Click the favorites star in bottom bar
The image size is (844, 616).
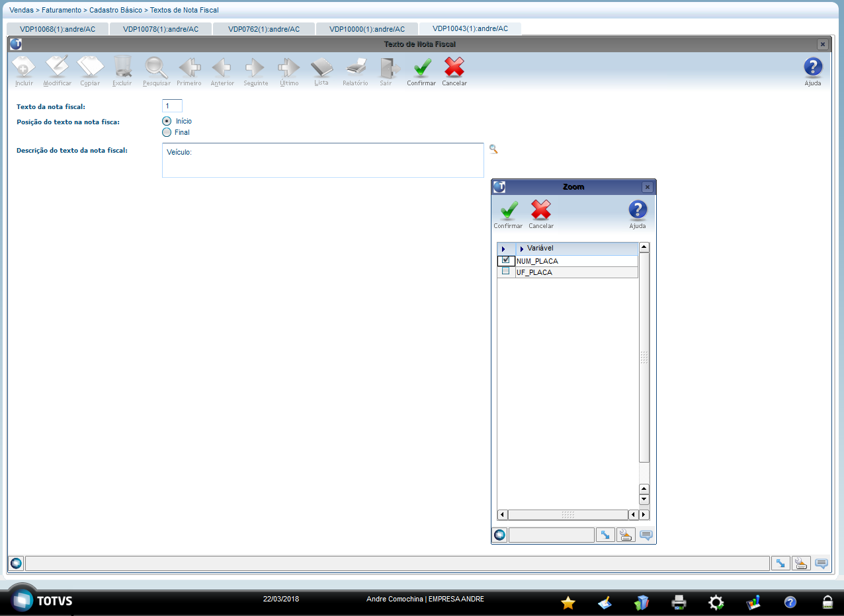click(568, 602)
